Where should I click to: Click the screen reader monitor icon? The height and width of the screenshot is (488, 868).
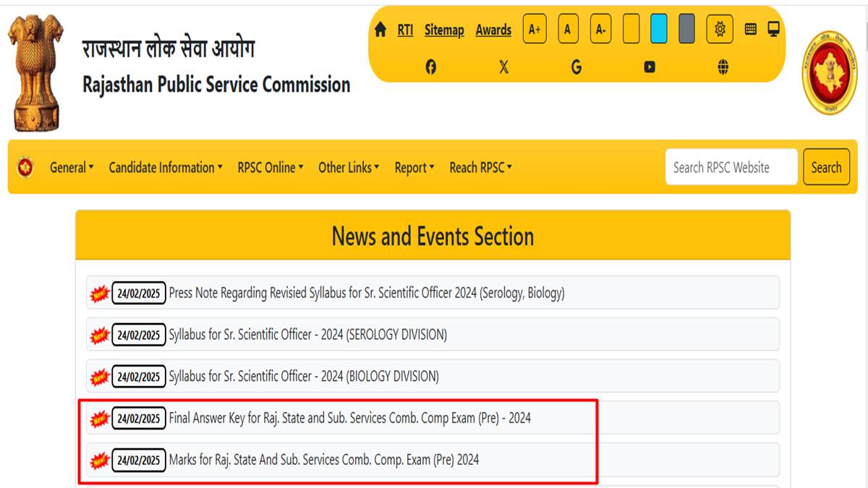(771, 29)
